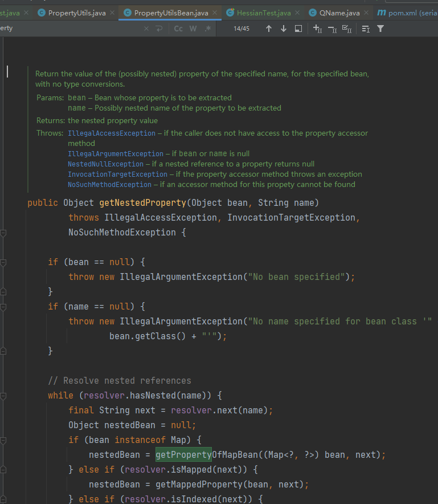Collapse the 'if (bean == null)' block

click(x=3, y=263)
